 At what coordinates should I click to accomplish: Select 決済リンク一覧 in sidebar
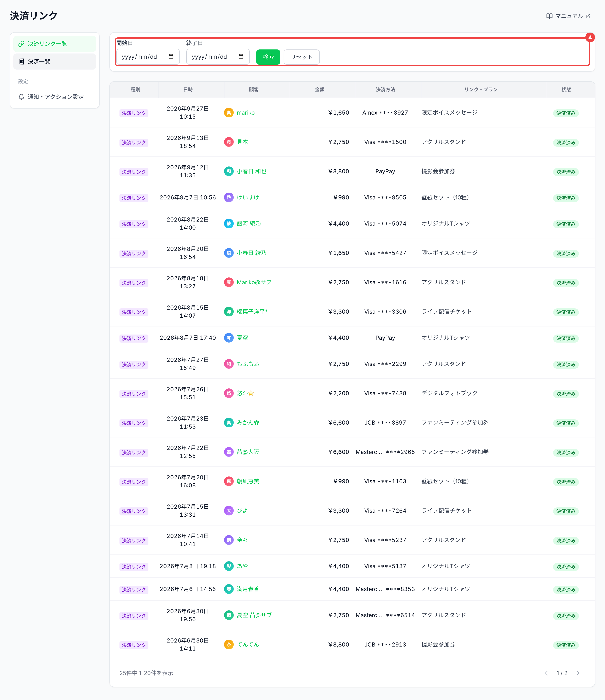coord(55,44)
